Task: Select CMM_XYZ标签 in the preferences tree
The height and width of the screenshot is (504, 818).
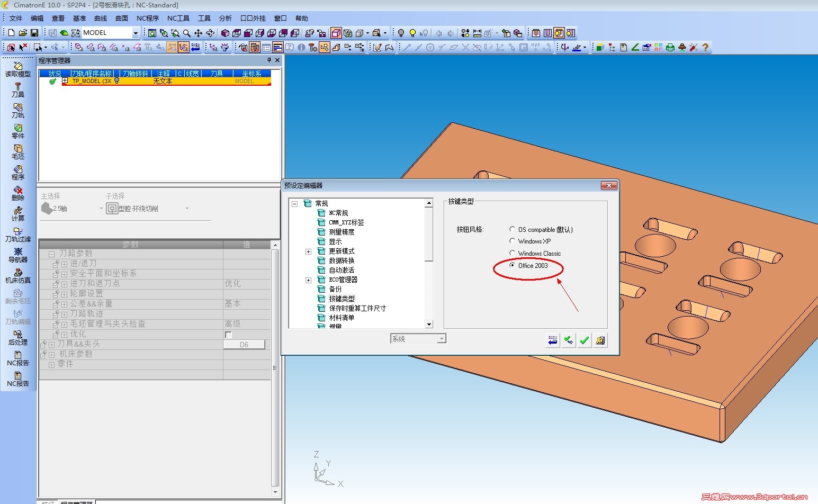Action: click(x=346, y=222)
